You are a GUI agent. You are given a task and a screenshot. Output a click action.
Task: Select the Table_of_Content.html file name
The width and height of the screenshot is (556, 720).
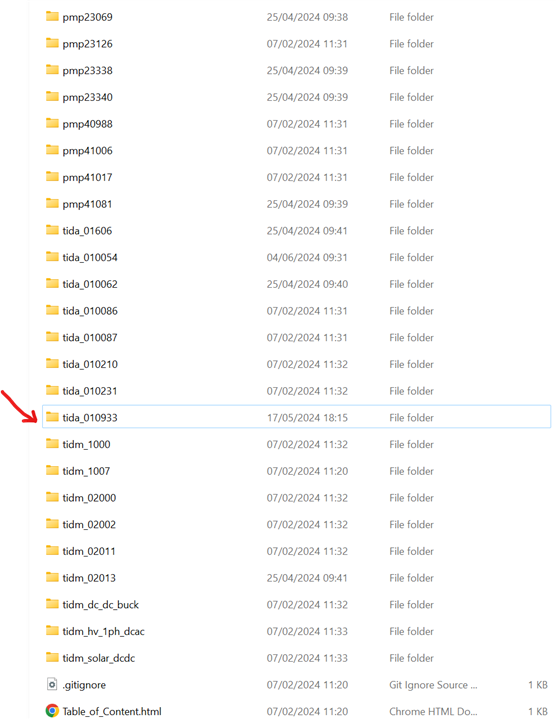(112, 711)
